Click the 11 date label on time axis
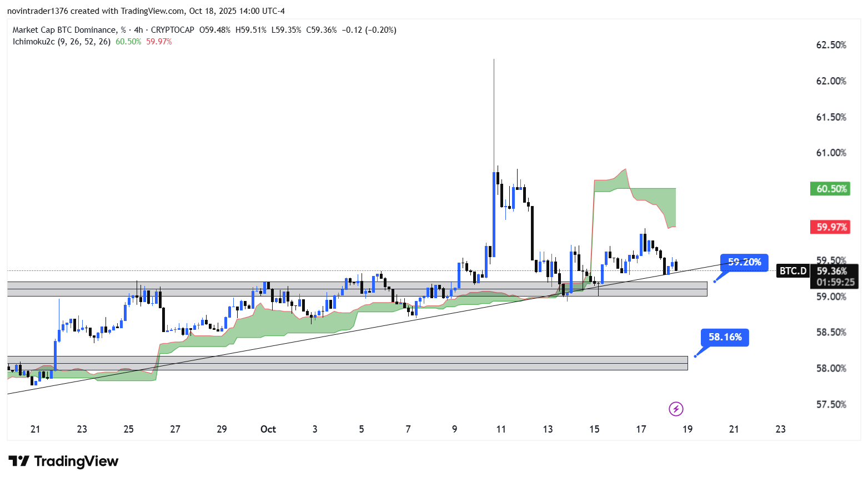This screenshot has width=868, height=482. [501, 429]
